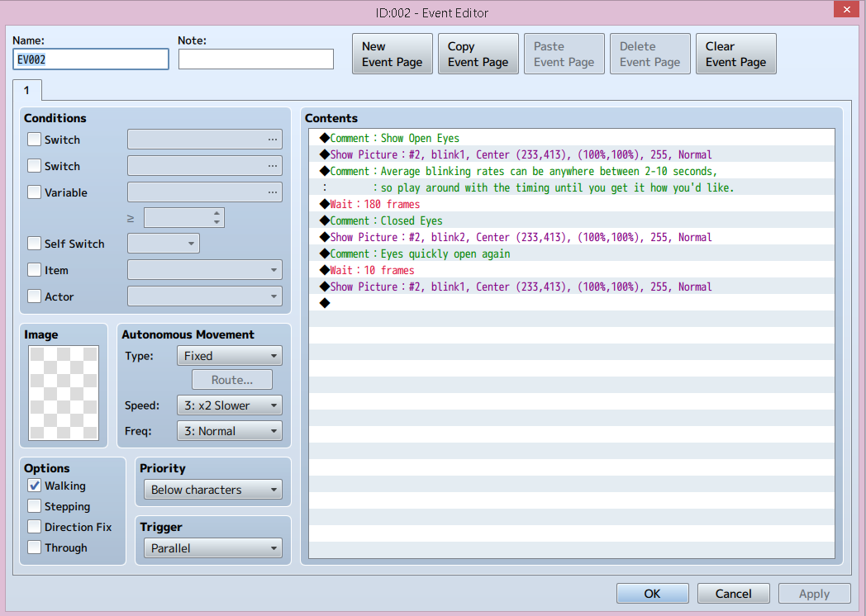866x616 pixels.
Task: Open the Actor condition dropdown
Action: pos(205,296)
